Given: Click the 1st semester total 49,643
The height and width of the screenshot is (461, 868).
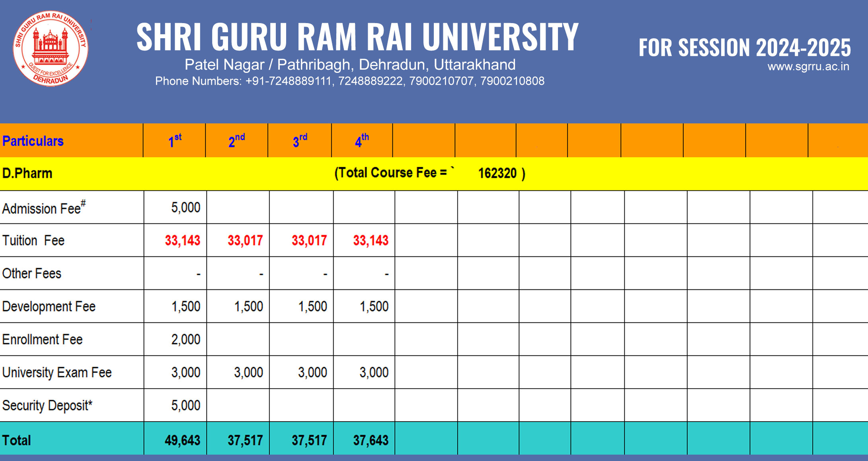Looking at the screenshot, I should (x=183, y=440).
